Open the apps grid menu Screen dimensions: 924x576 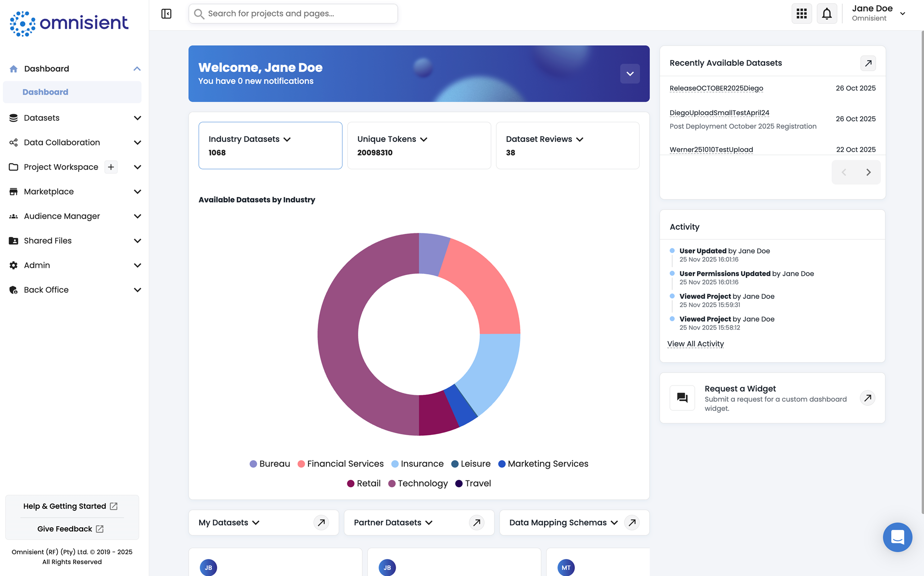(802, 13)
